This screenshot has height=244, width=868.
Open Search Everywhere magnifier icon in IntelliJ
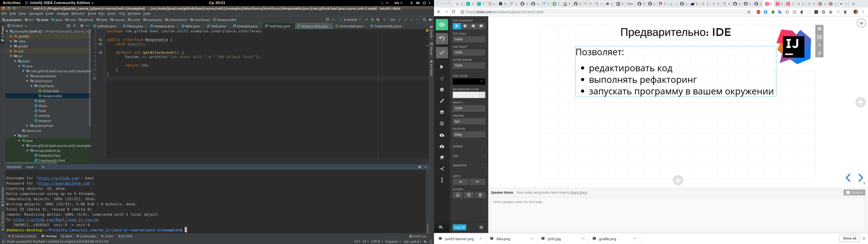pos(424,20)
